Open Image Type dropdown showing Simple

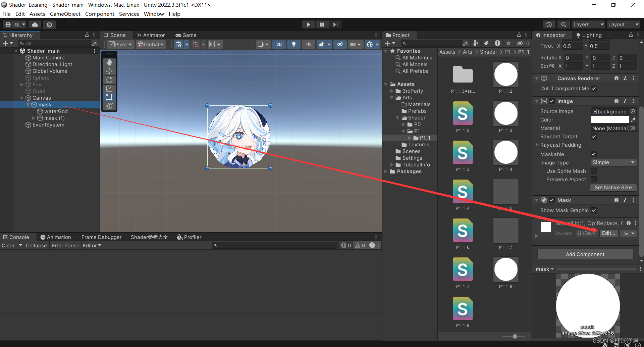[x=613, y=162]
